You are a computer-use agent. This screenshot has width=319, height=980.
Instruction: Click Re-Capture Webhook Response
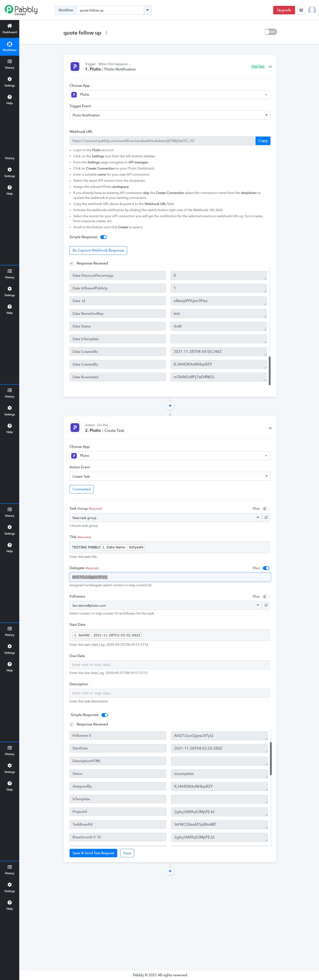98,250
